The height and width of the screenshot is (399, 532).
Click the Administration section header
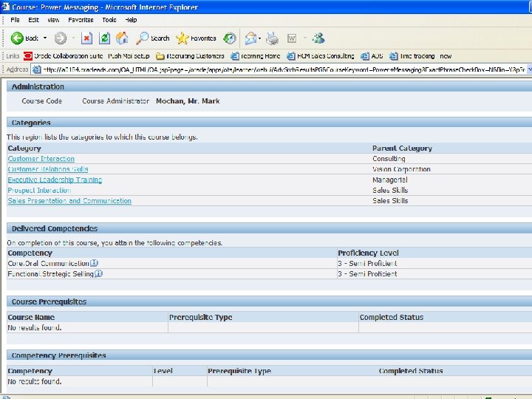pyautogui.click(x=38, y=87)
